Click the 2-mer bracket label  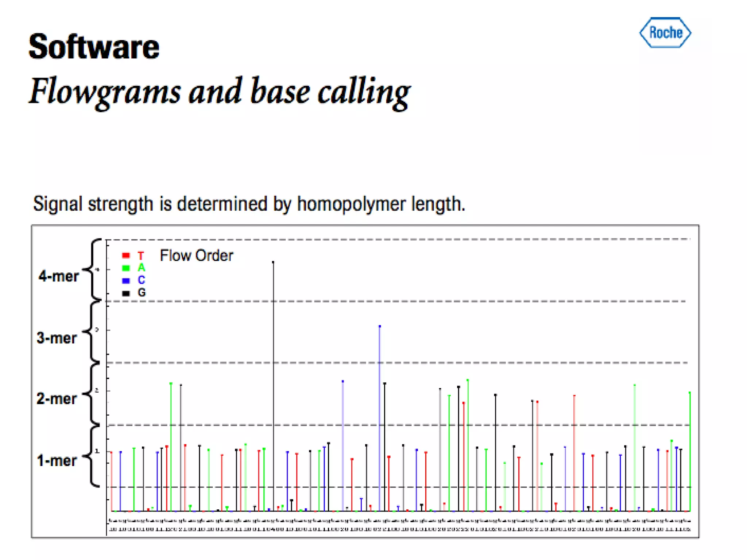[x=57, y=399]
